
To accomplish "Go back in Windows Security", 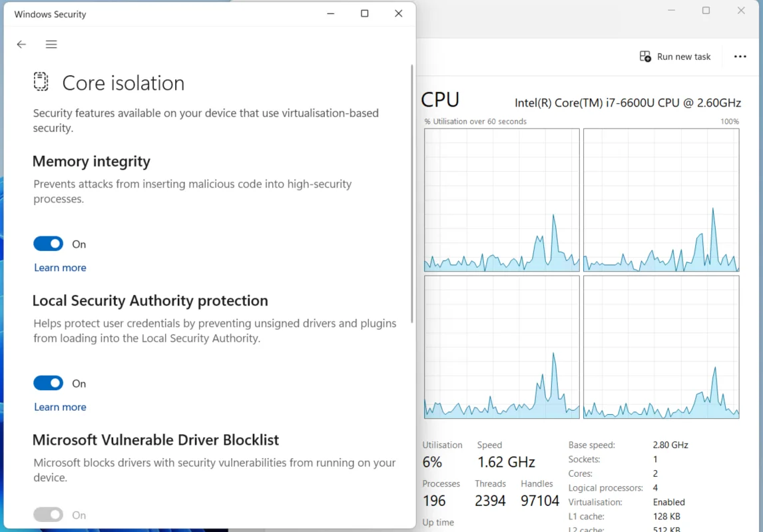I will click(21, 45).
